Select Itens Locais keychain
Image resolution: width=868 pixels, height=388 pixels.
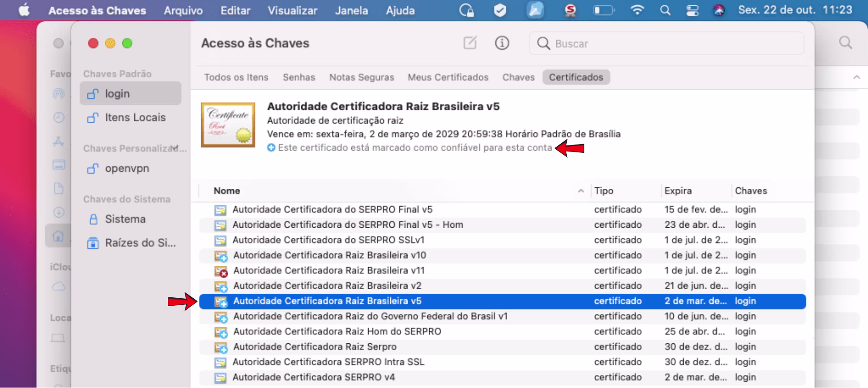click(131, 117)
